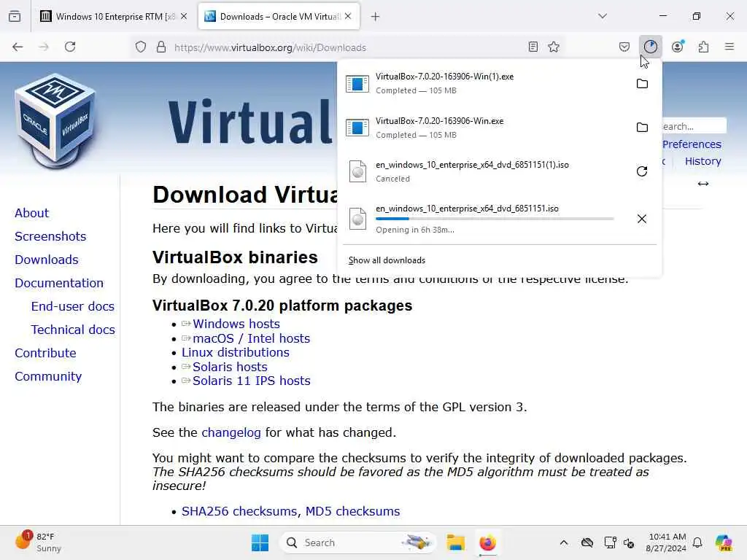747x560 pixels.
Task: Close the Downloads VirtualBox tab
Action: 348,16
